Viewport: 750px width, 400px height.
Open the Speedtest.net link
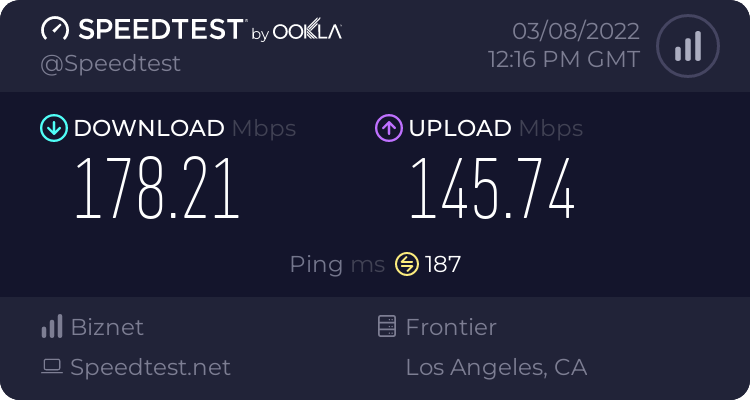151,368
